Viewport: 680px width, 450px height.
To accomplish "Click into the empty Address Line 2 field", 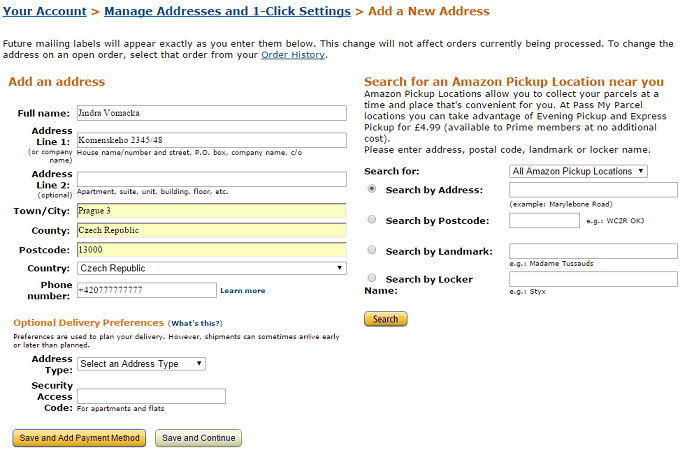I will [212, 179].
